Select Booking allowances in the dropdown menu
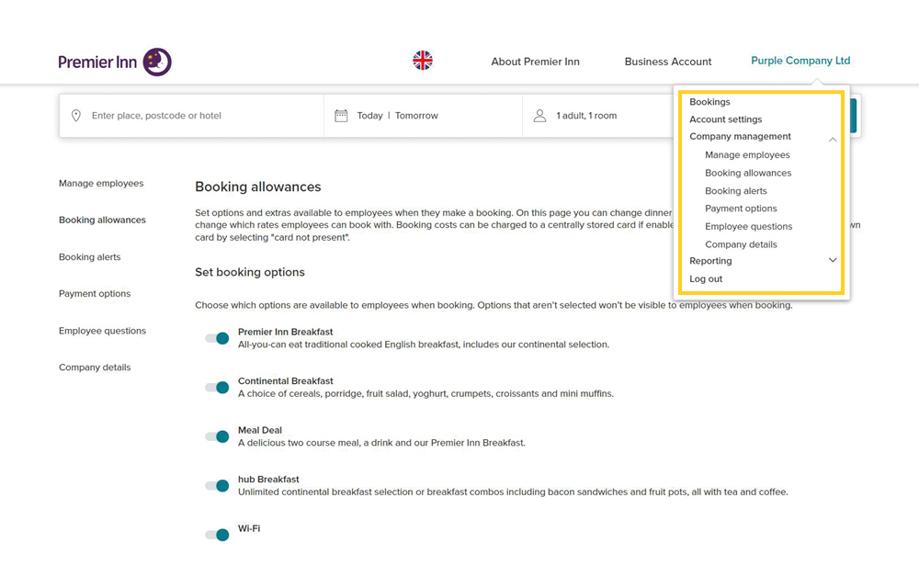Viewport: 919px width, 588px height. 748,174
